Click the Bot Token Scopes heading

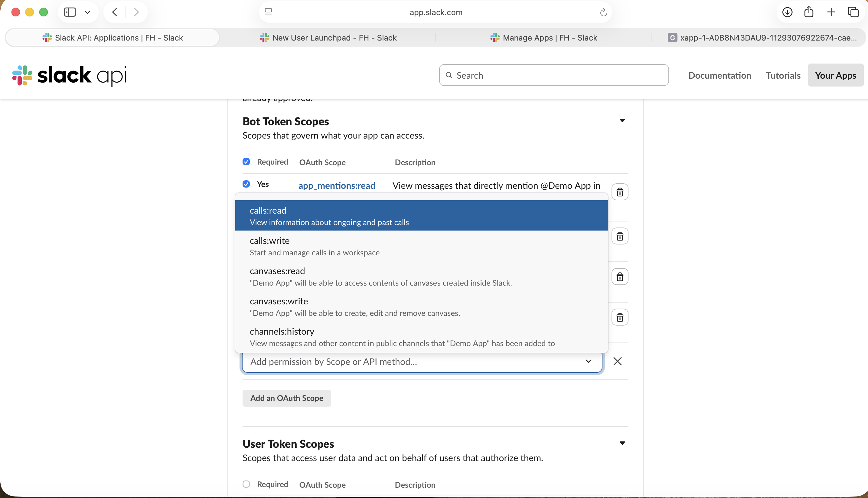(x=286, y=121)
